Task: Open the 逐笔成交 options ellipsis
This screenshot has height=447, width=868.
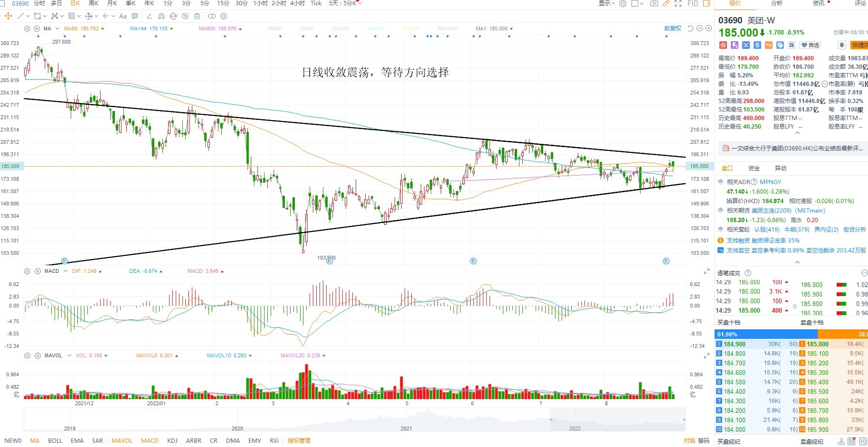Action: pyautogui.click(x=864, y=273)
